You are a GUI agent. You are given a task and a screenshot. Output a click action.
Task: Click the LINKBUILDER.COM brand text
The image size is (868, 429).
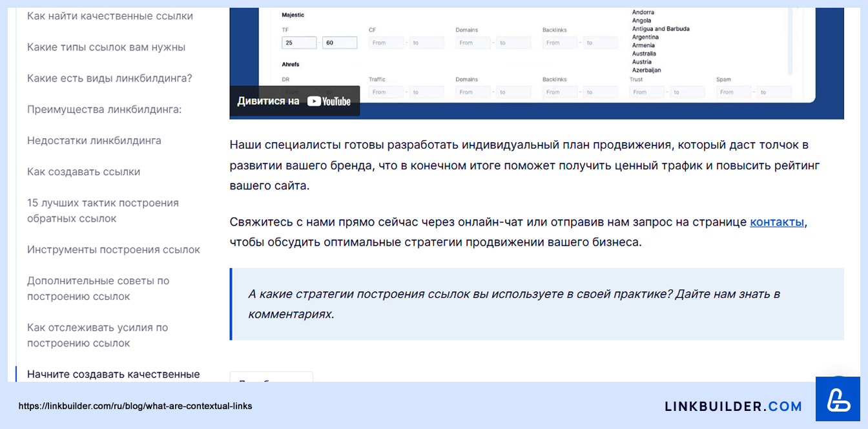click(734, 406)
